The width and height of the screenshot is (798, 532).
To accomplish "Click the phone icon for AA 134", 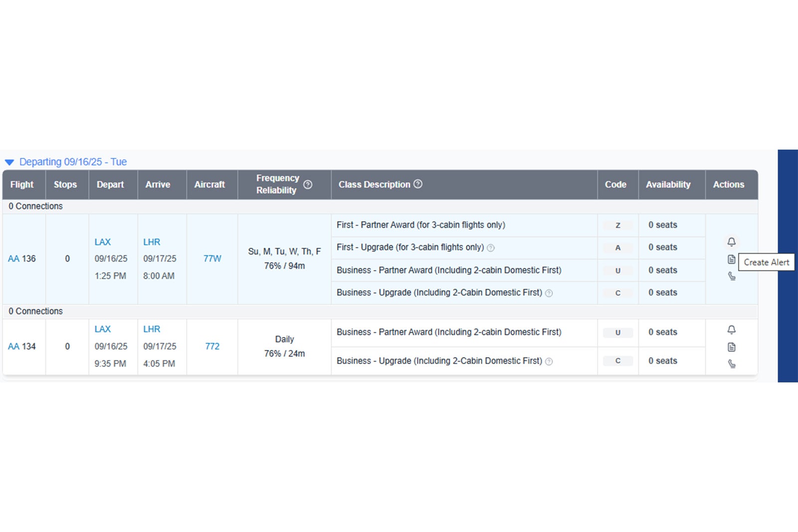I will pos(731,364).
